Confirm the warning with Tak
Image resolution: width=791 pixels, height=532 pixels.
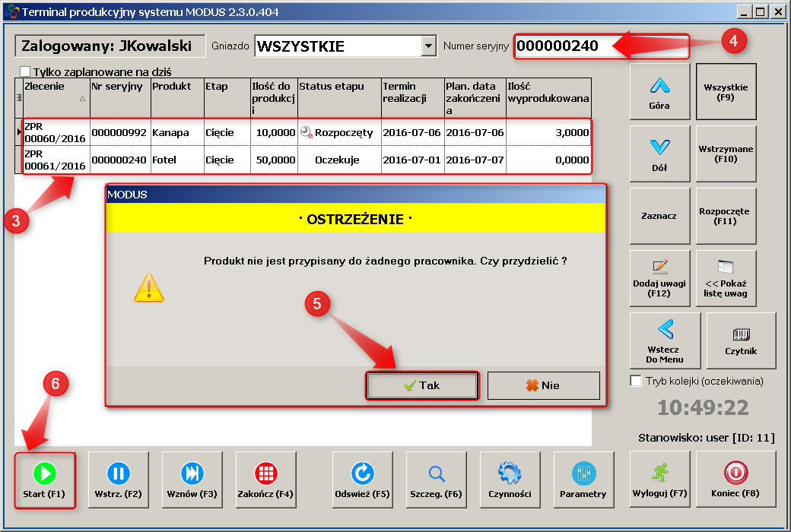(422, 385)
